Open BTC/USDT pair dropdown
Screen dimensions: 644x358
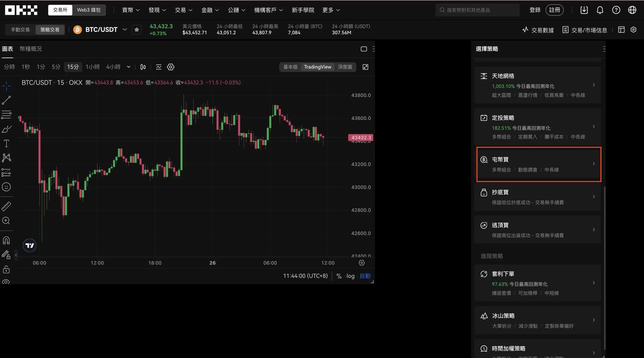click(x=125, y=30)
